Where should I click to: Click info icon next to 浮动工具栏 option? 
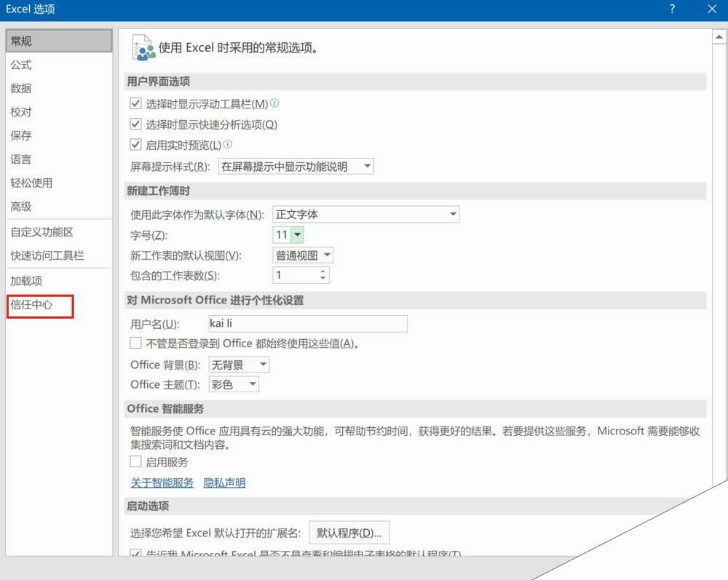point(274,103)
